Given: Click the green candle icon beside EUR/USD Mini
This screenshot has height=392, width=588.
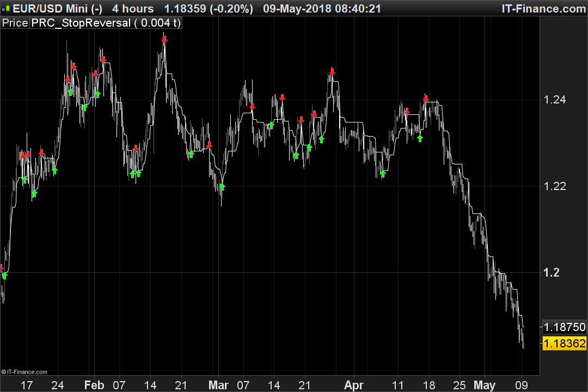Looking at the screenshot, I should [6, 8].
